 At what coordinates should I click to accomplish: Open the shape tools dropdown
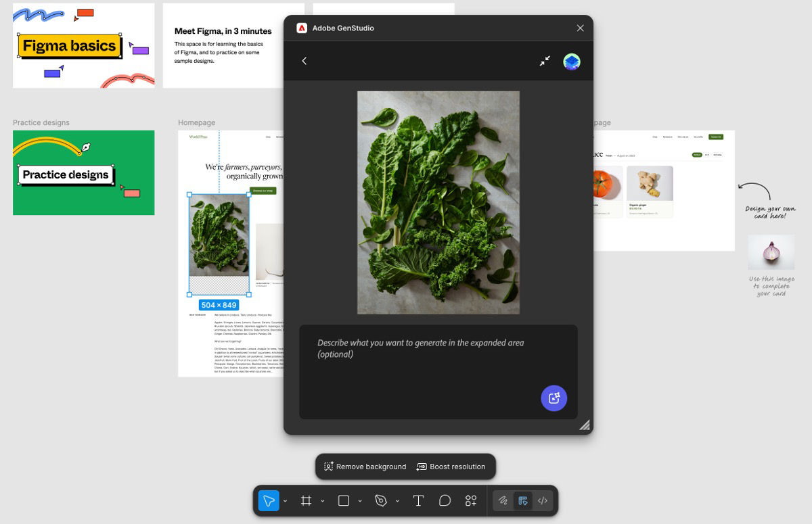pyautogui.click(x=359, y=500)
